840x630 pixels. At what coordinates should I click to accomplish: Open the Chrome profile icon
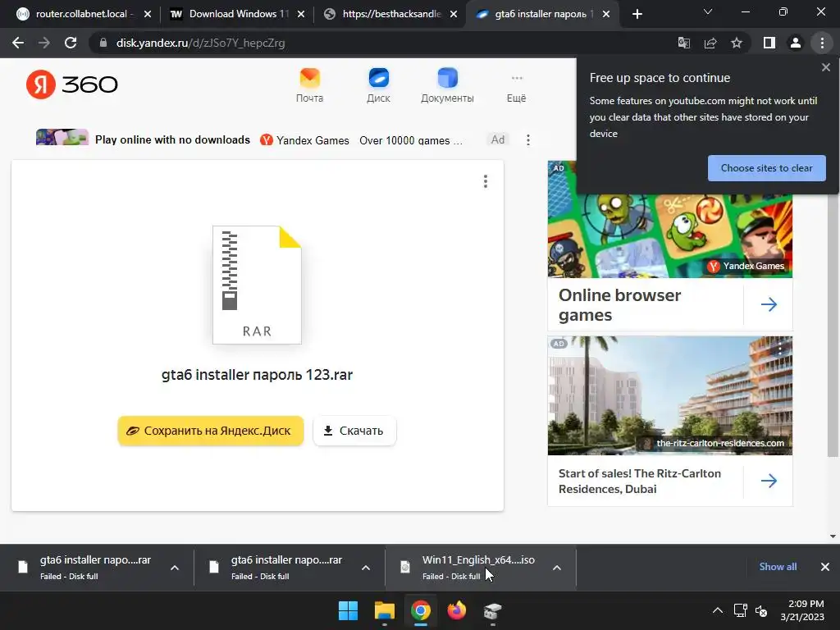[x=796, y=43]
